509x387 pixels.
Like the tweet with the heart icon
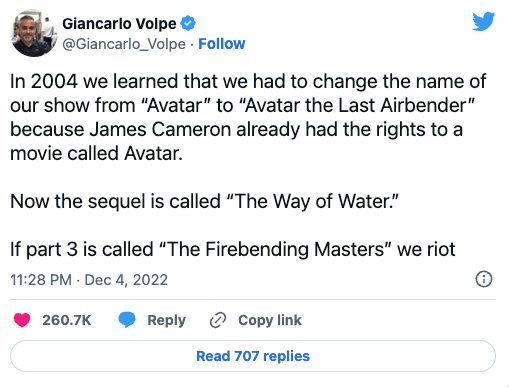(x=22, y=320)
